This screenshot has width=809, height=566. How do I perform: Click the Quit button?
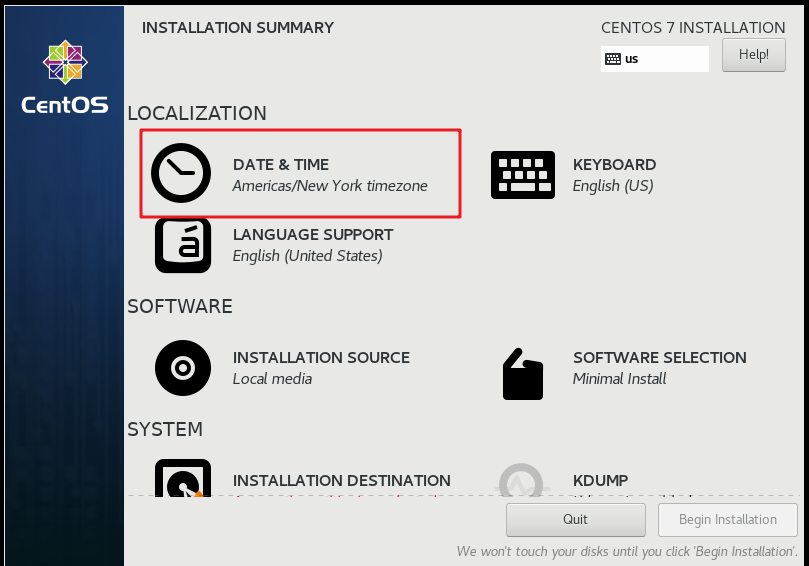576,520
